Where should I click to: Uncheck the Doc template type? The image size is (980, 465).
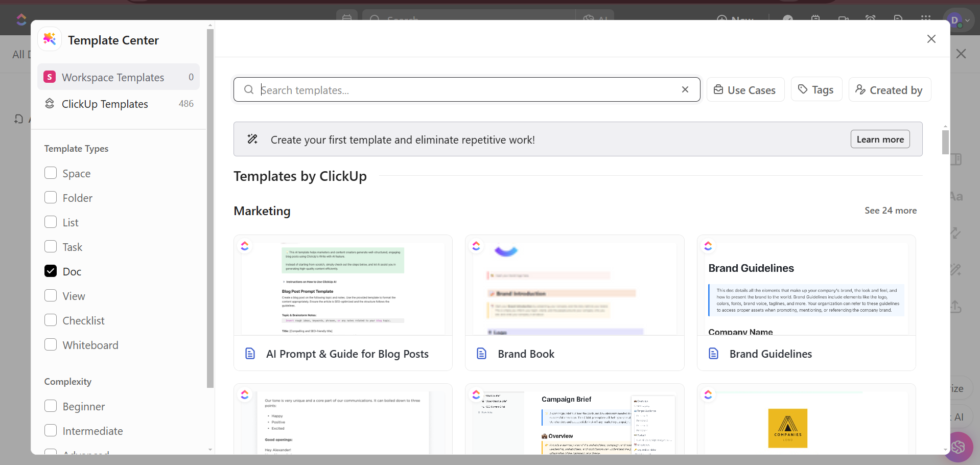(51, 271)
